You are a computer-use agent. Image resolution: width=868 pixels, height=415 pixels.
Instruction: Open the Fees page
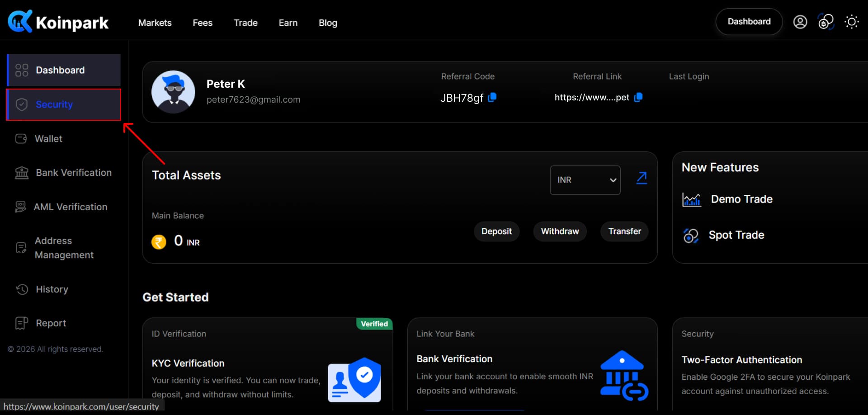click(203, 23)
